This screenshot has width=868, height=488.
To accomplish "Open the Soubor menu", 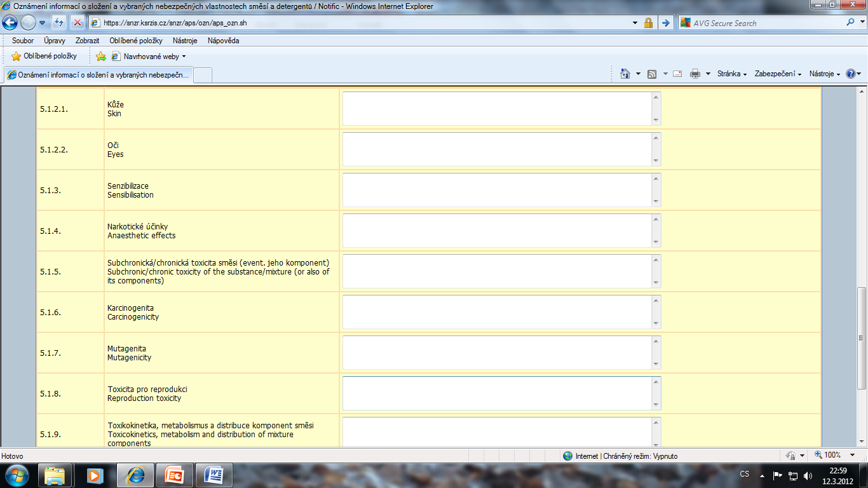I will point(23,40).
